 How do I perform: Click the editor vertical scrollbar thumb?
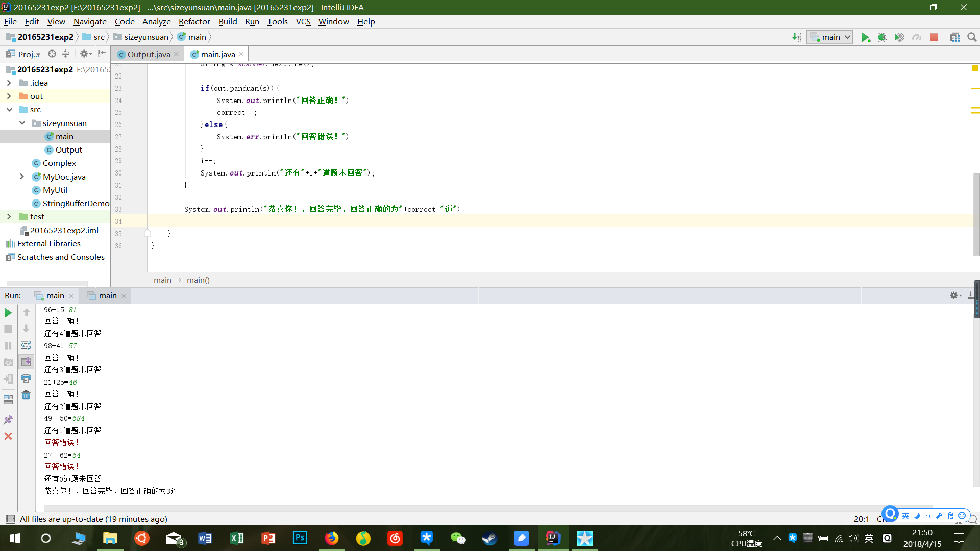pyautogui.click(x=976, y=214)
